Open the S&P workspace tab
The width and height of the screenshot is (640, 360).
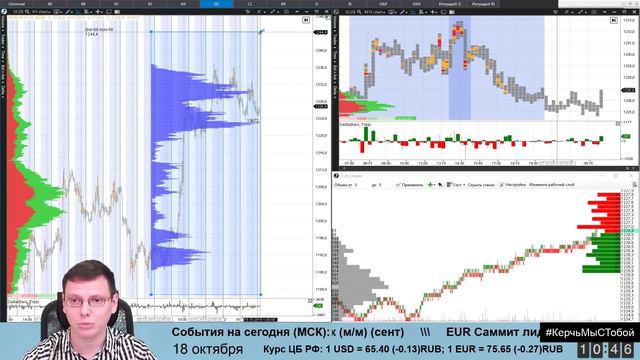(x=383, y=4)
